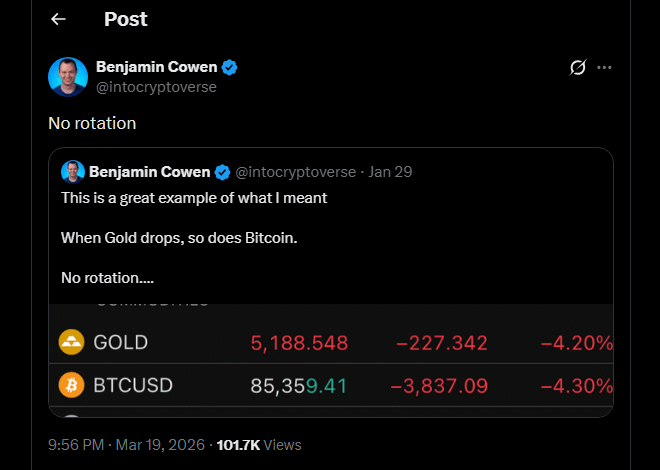660x470 pixels.
Task: Open the quoted post's small profile avatar
Action: tap(72, 171)
